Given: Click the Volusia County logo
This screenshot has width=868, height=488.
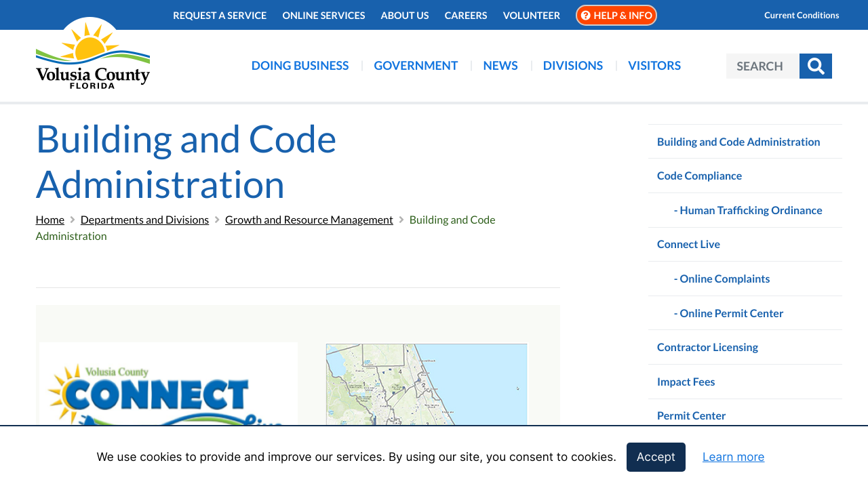Looking at the screenshot, I should [x=93, y=56].
